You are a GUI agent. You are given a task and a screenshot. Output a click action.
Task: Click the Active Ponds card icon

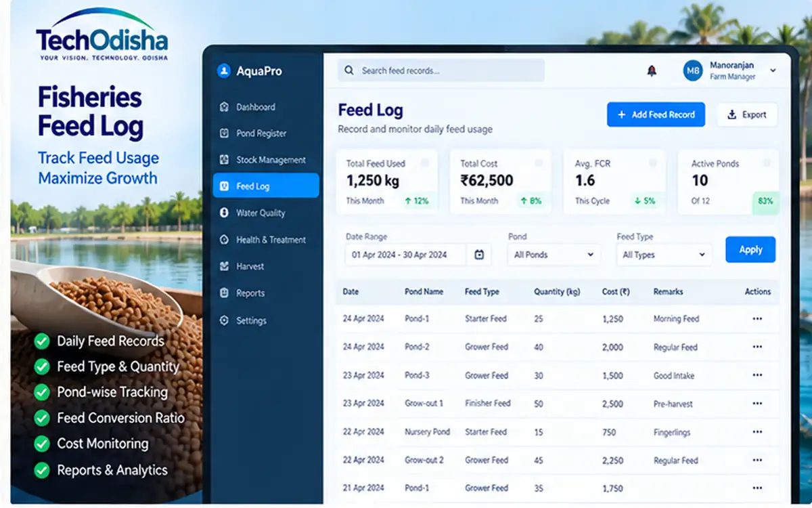pos(767,163)
